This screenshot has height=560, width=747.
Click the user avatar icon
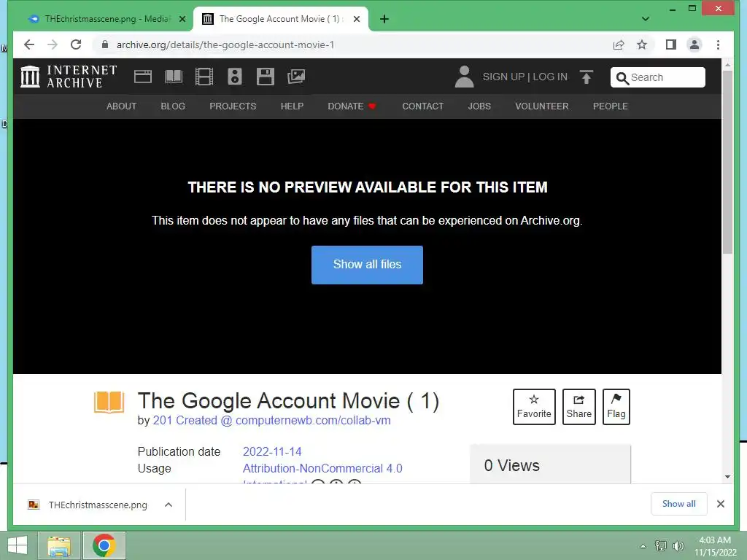click(x=464, y=77)
